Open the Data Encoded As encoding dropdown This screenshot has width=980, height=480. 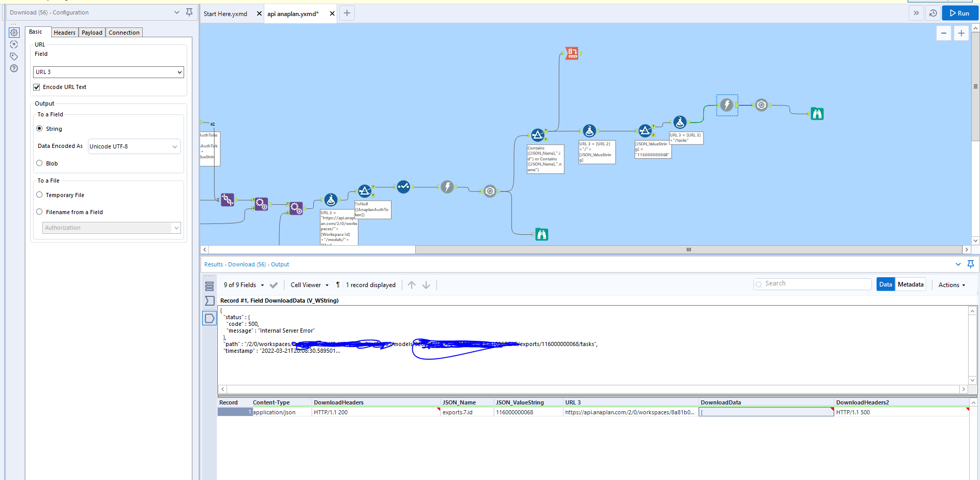tap(134, 146)
